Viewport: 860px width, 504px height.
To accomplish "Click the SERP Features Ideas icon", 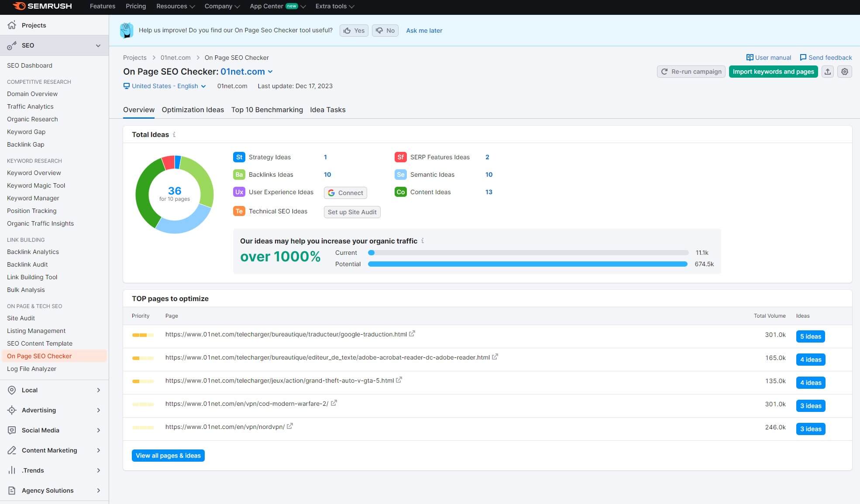I will click(x=400, y=157).
